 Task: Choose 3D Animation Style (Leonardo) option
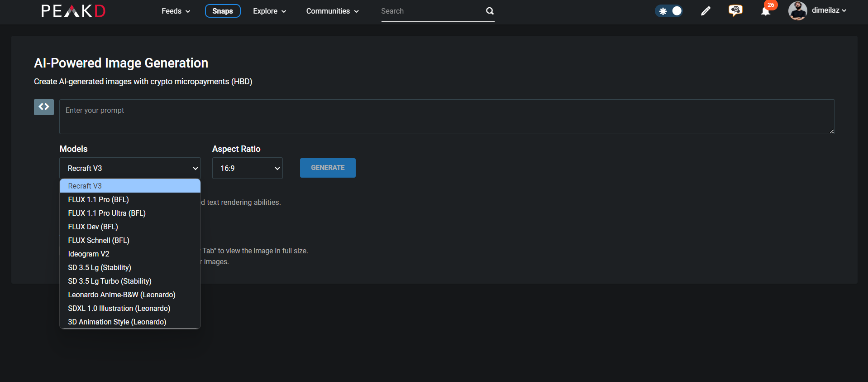[x=130, y=322]
